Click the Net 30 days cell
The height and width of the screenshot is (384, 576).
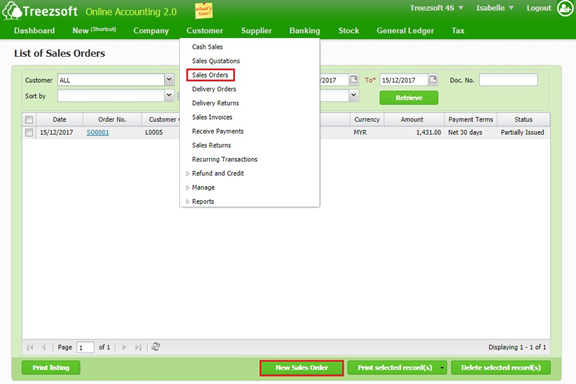tap(465, 133)
